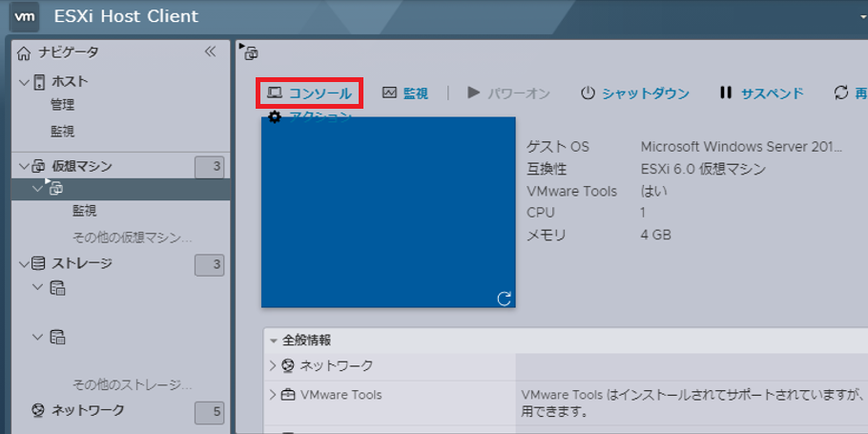Collapse the 全般情報 section
Viewport: 868px width, 434px height.
(274, 341)
